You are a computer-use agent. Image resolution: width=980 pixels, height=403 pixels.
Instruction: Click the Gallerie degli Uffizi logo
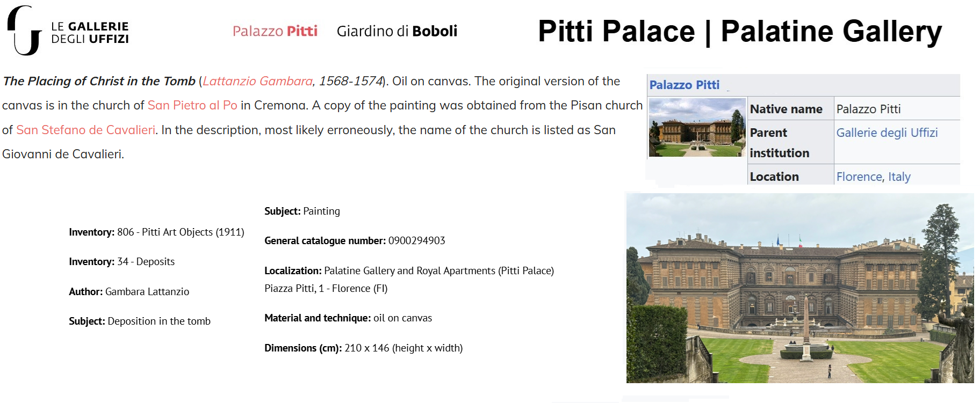[68, 31]
